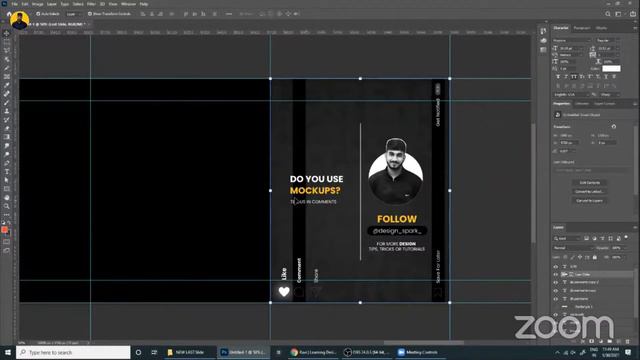Apply Underline text style
The height and width of the screenshot is (360, 640).
click(x=606, y=77)
